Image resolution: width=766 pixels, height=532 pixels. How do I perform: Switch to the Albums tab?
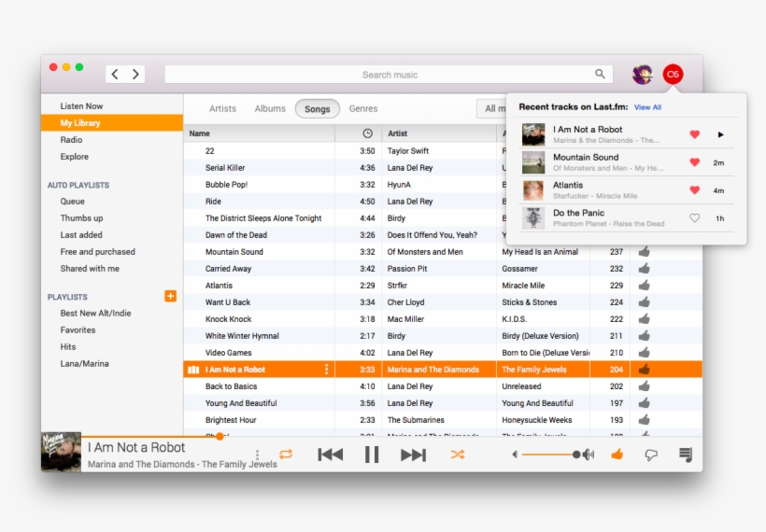coord(270,109)
